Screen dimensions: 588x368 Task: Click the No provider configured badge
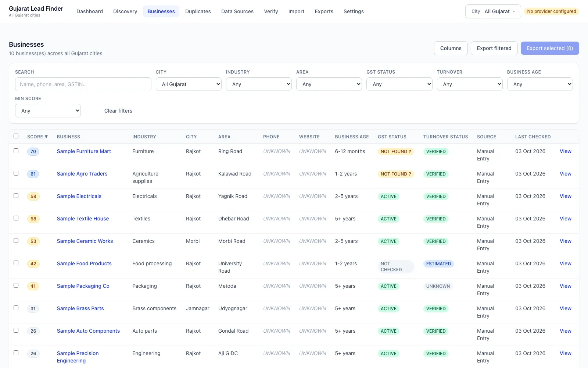tap(551, 11)
